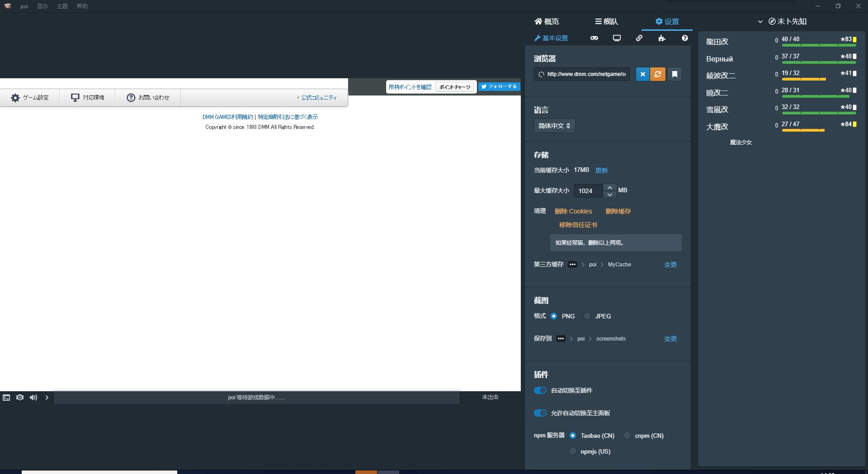This screenshot has width=868, height=474.
Task: Refresh the game page with orange reload button
Action: 658,74
